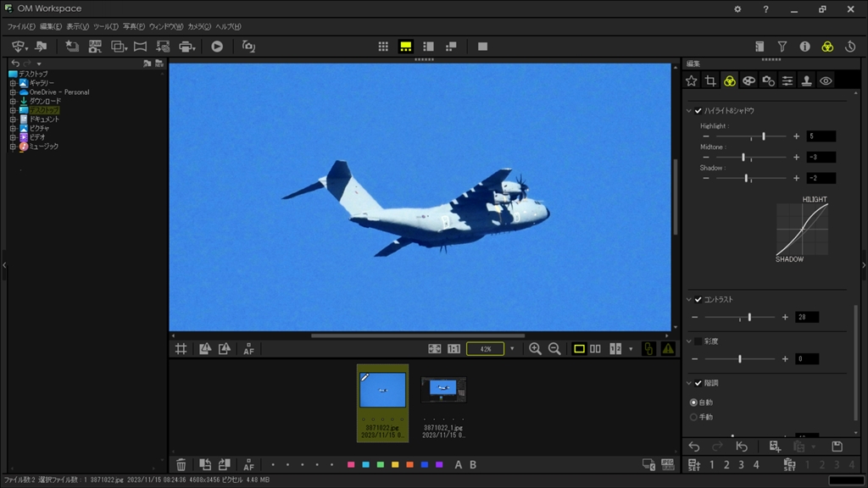Toggle the ハイライト&シャドウ checkbox
This screenshot has height=488, width=868.
click(698, 111)
